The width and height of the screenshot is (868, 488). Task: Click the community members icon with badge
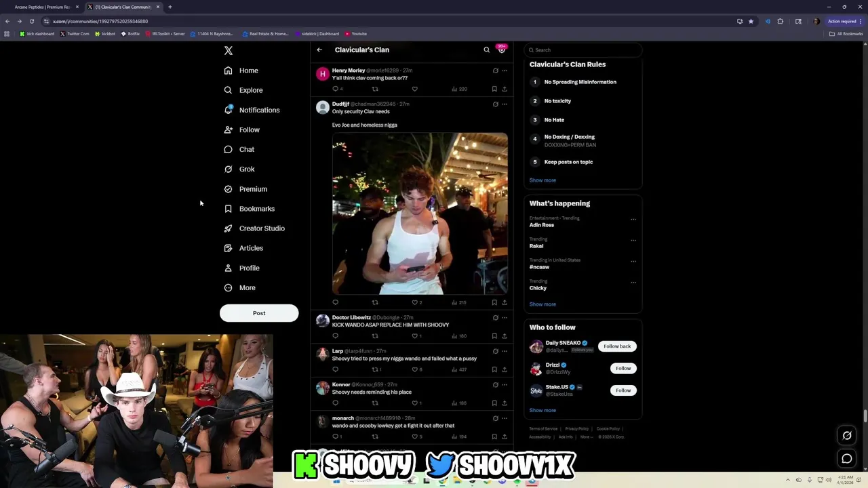point(502,49)
